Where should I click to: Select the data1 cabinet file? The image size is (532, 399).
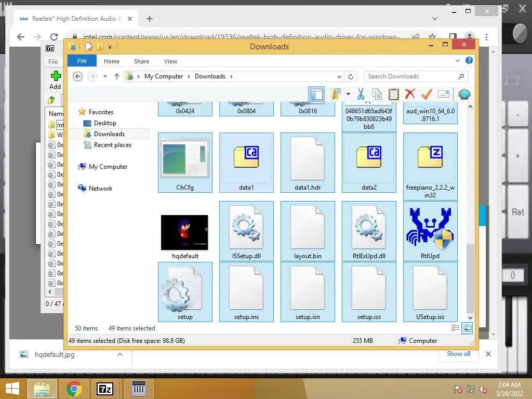246,163
